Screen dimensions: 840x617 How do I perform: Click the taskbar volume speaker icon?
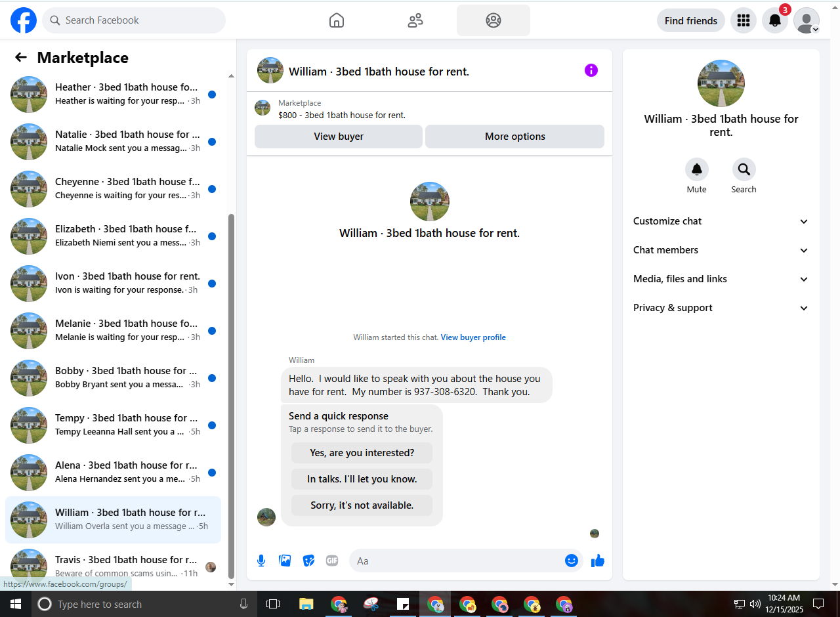click(x=755, y=604)
